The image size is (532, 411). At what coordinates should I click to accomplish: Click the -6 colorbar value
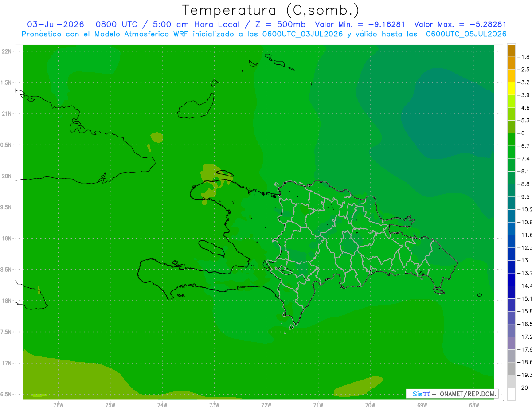click(522, 133)
